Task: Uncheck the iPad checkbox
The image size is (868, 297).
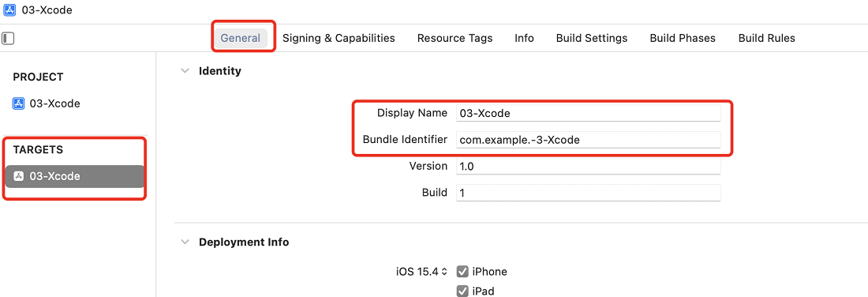Action: coord(462,291)
